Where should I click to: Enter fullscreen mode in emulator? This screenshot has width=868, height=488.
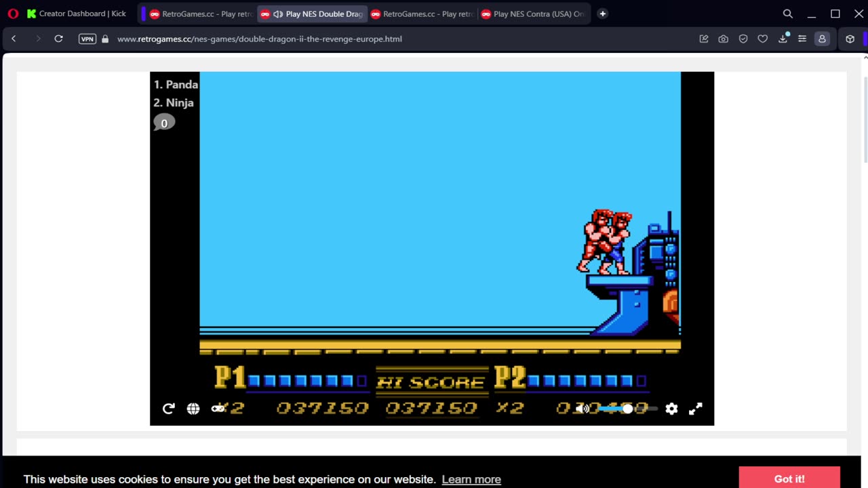tap(696, 409)
